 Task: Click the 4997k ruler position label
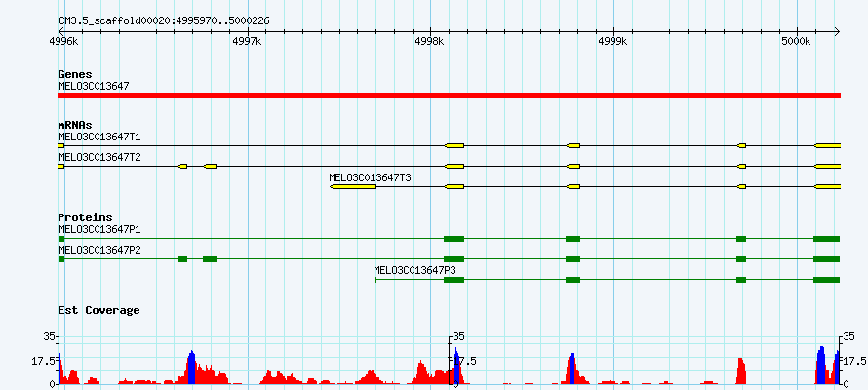[x=247, y=41]
